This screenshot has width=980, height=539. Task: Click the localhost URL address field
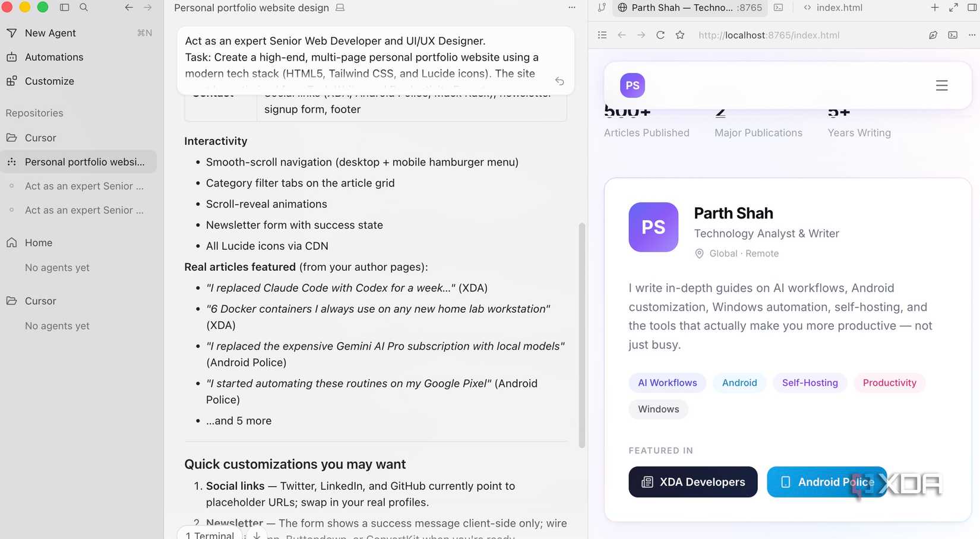(x=769, y=35)
